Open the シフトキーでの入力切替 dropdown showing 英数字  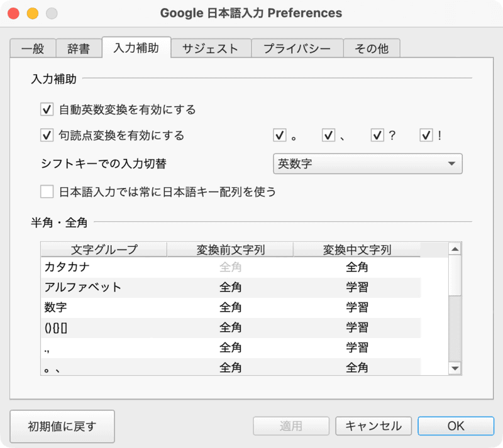click(368, 163)
